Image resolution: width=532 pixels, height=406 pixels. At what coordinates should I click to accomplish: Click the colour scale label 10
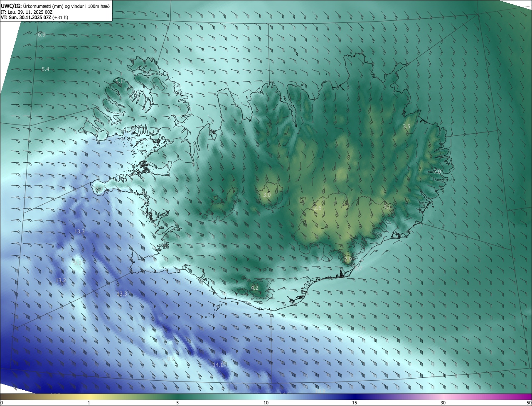pyautogui.click(x=266, y=403)
